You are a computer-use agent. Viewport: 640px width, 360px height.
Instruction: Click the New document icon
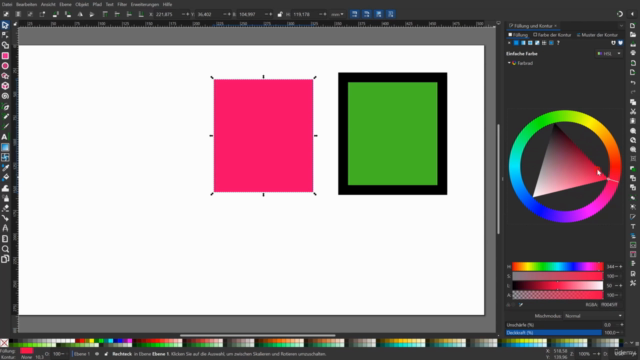(x=633, y=25)
